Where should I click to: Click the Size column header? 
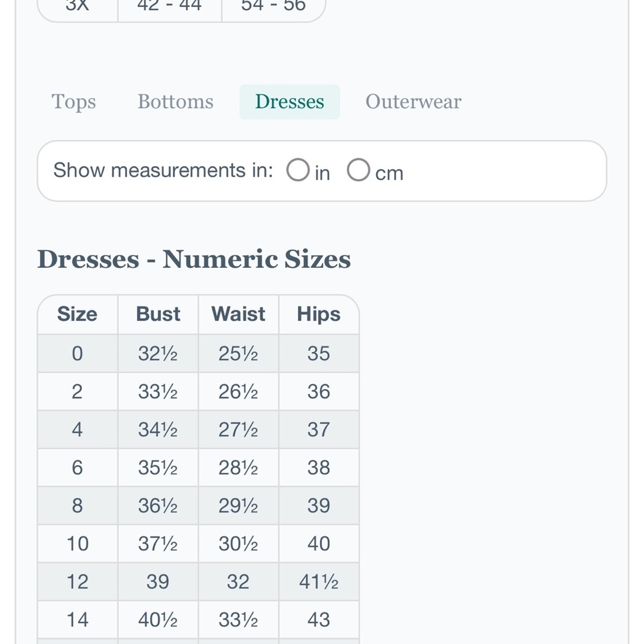(77, 315)
